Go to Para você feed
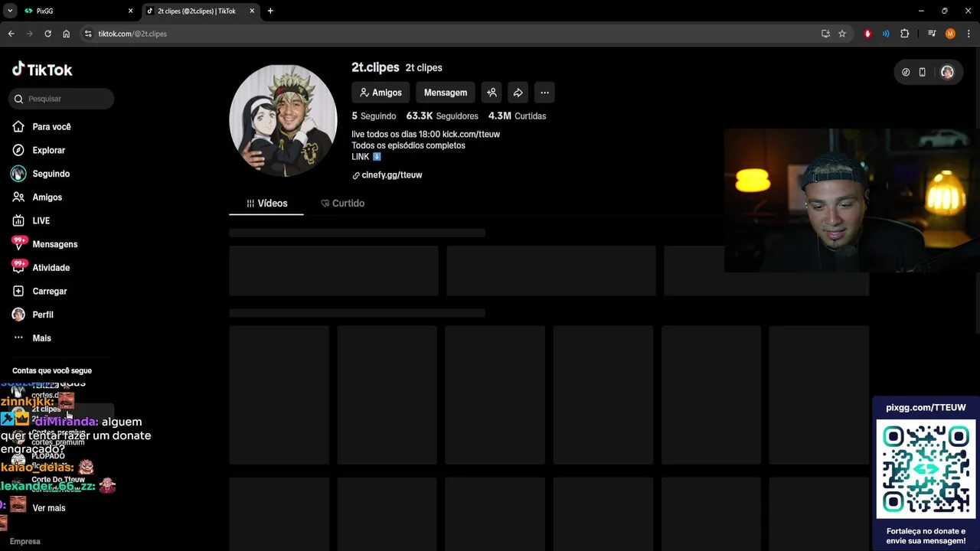The width and height of the screenshot is (980, 551). coord(51,127)
